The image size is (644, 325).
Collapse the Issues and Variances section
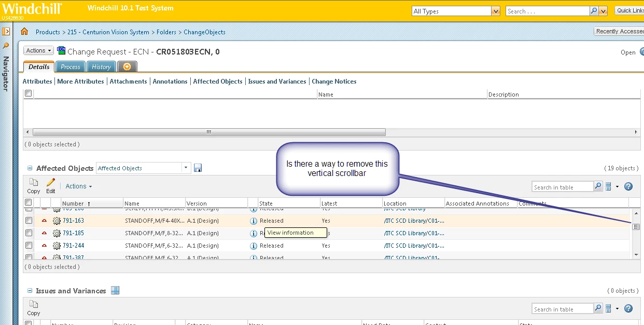30,291
